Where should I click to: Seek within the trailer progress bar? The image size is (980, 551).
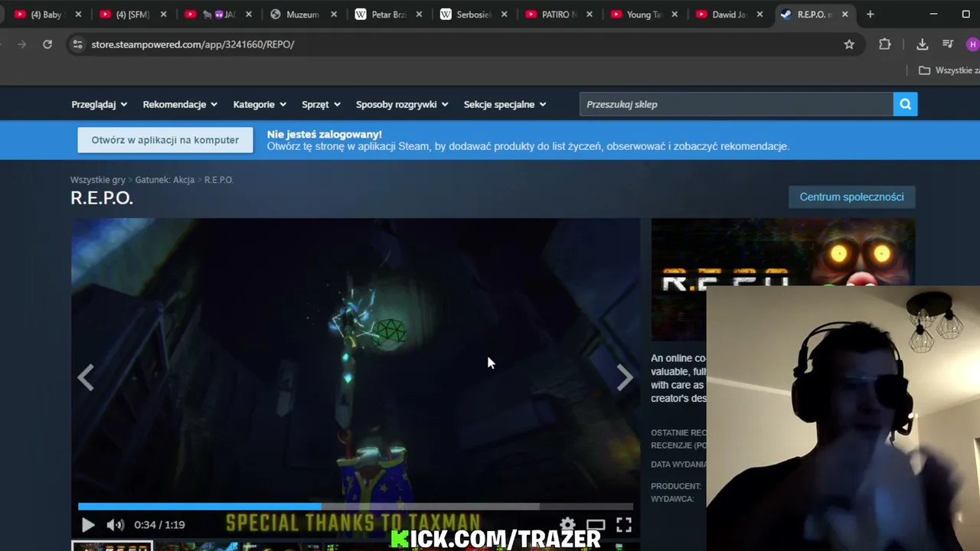click(x=355, y=507)
